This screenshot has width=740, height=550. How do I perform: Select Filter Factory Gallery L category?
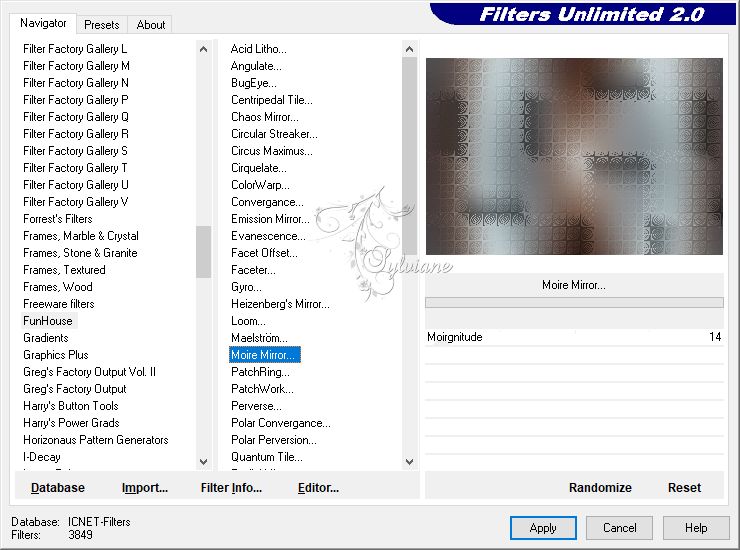click(75, 49)
